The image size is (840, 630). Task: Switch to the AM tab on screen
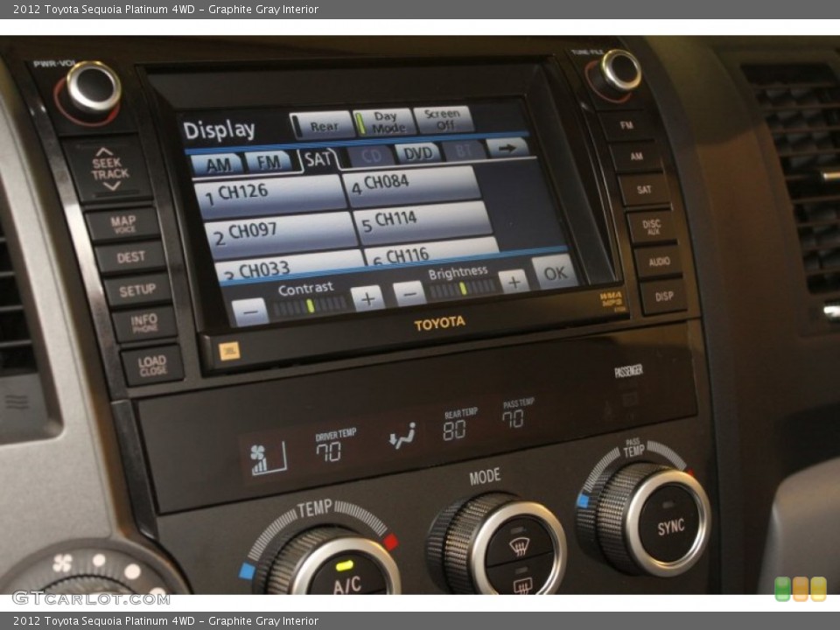(218, 165)
